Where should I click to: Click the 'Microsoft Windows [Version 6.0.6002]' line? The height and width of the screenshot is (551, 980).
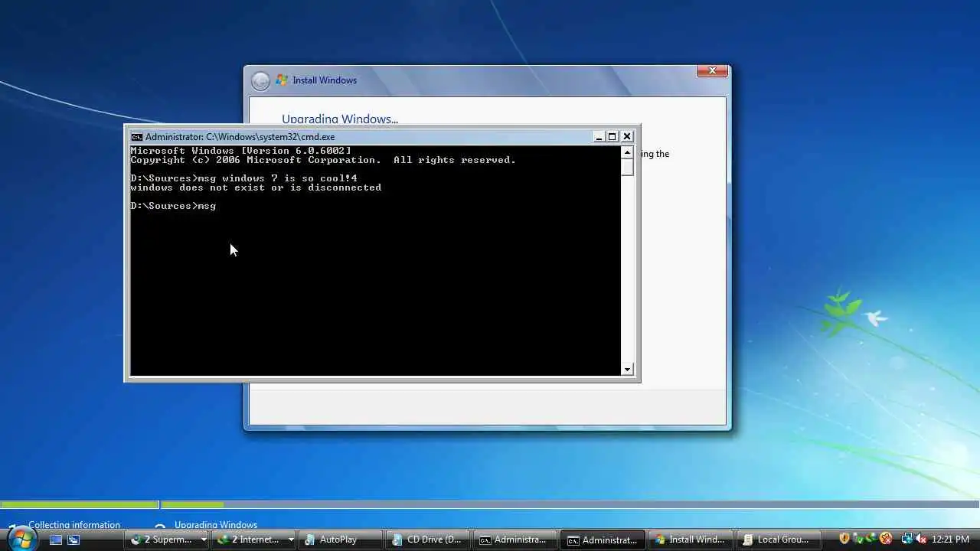coord(240,151)
